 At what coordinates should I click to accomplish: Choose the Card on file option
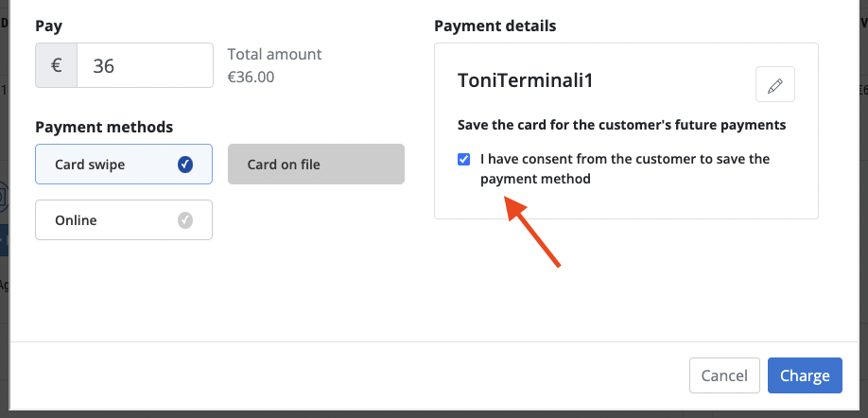pyautogui.click(x=316, y=165)
